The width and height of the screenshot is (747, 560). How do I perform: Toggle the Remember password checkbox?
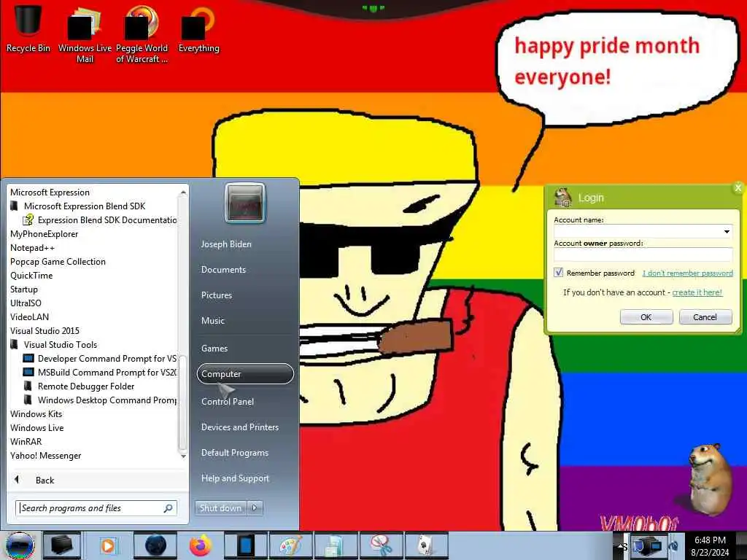point(558,273)
